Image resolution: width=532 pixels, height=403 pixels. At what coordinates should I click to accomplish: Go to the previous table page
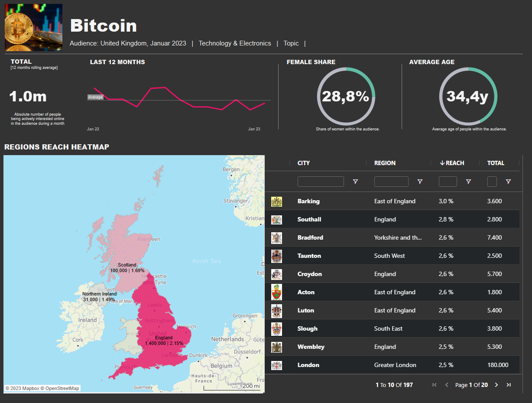pos(447,385)
